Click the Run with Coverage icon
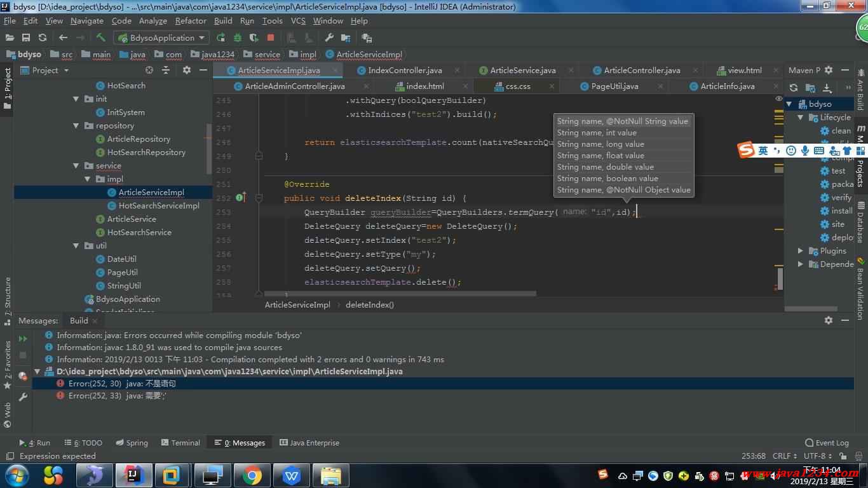 tap(254, 37)
